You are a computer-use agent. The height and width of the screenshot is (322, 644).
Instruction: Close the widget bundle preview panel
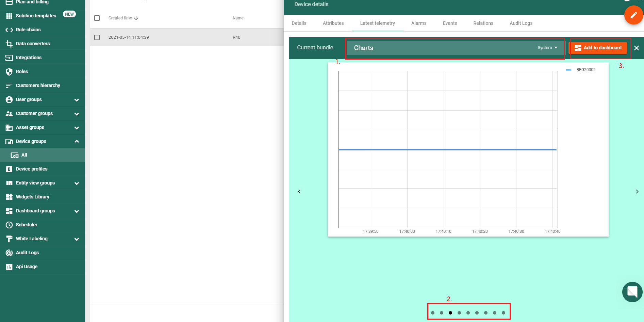[636, 48]
